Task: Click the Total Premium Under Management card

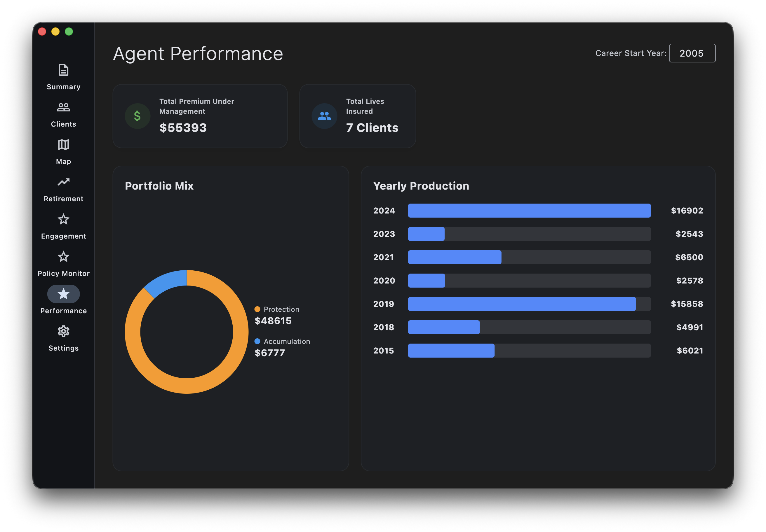Action: [x=200, y=116]
